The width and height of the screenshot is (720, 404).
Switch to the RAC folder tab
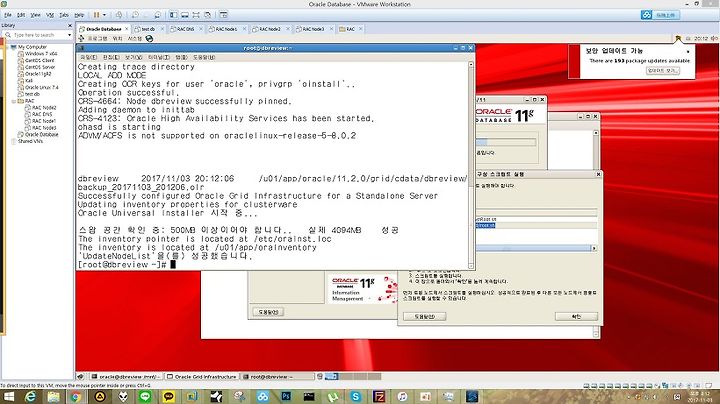click(350, 29)
